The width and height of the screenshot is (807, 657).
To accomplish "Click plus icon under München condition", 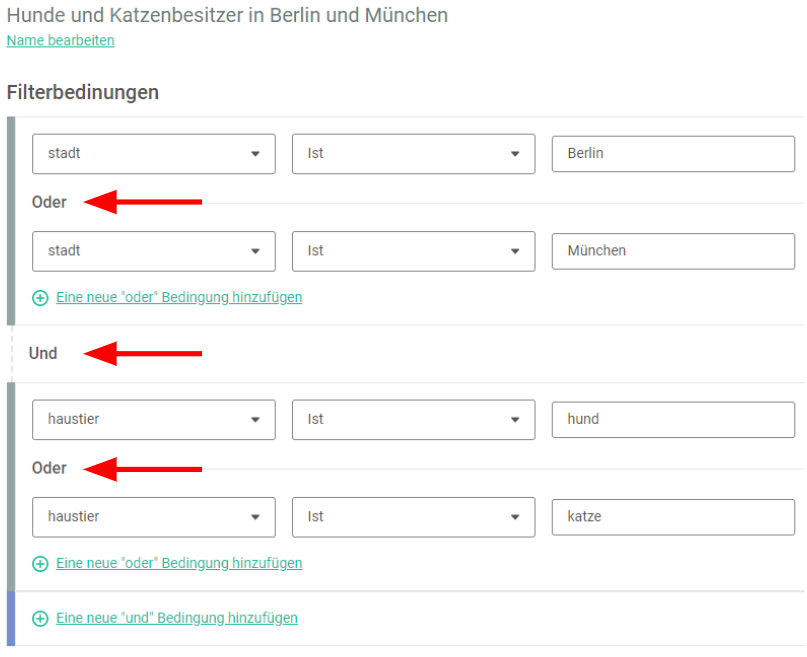I will click(40, 298).
